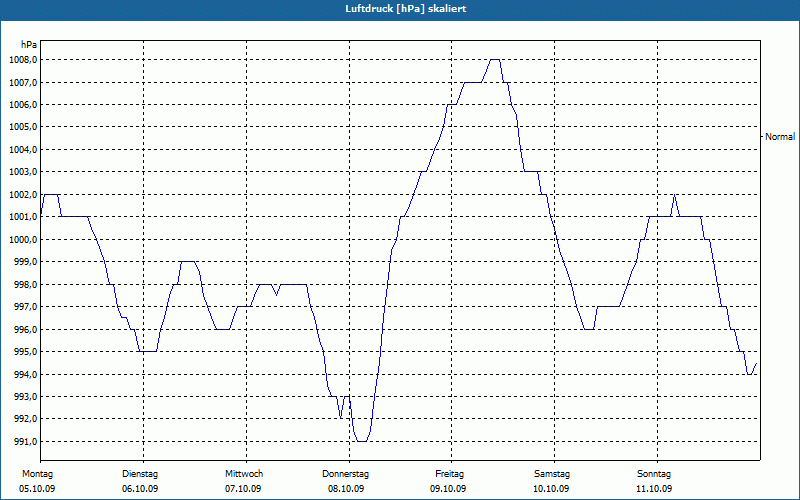Click the 992,0 axis value
The width and height of the screenshot is (800, 500).
[x=25, y=419]
